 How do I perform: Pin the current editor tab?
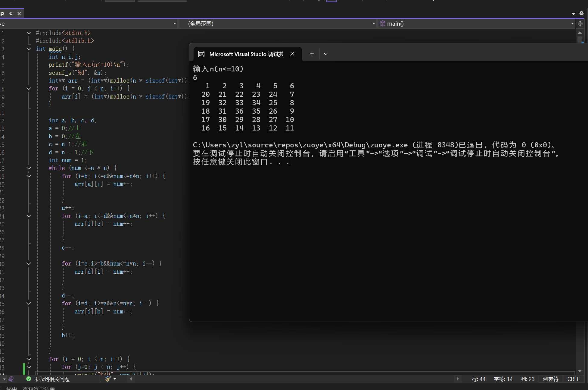[x=11, y=14]
